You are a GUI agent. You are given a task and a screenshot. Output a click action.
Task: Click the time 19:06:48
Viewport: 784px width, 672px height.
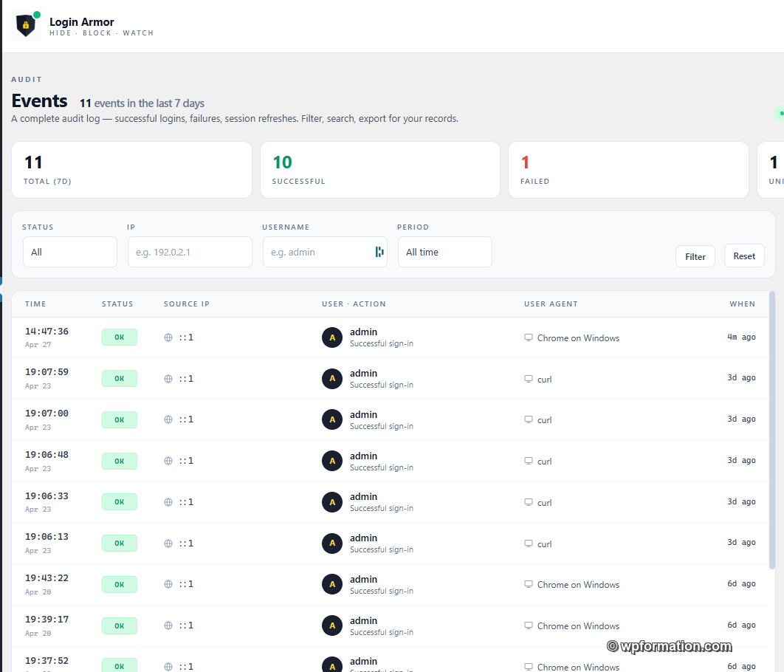[47, 454]
